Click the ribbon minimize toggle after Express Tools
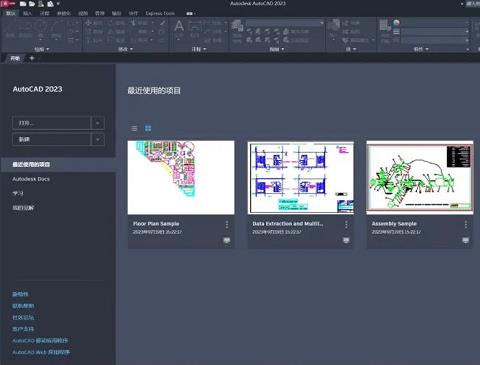 click(x=190, y=13)
